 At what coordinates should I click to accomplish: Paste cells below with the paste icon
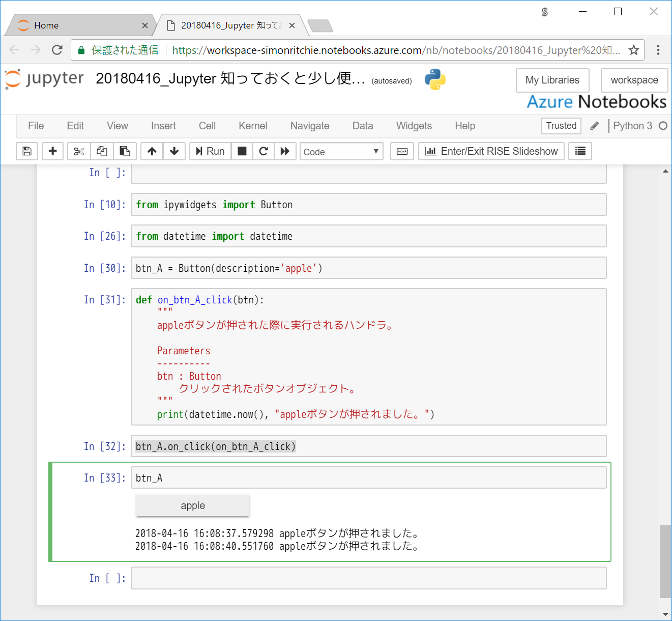125,151
